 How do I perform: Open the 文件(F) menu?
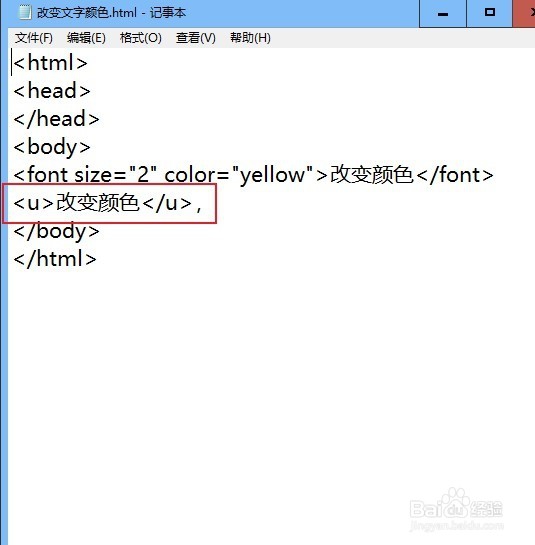(x=33, y=38)
